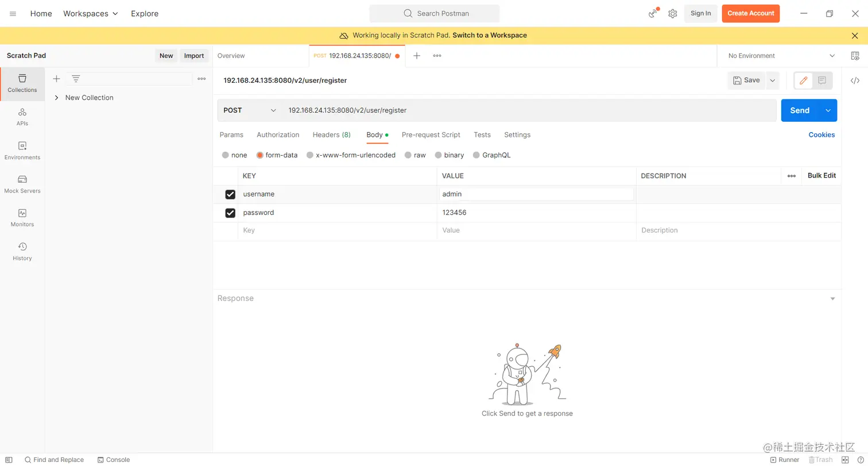This screenshot has height=466, width=868.
Task: Open the POST method dropdown
Action: (x=250, y=110)
